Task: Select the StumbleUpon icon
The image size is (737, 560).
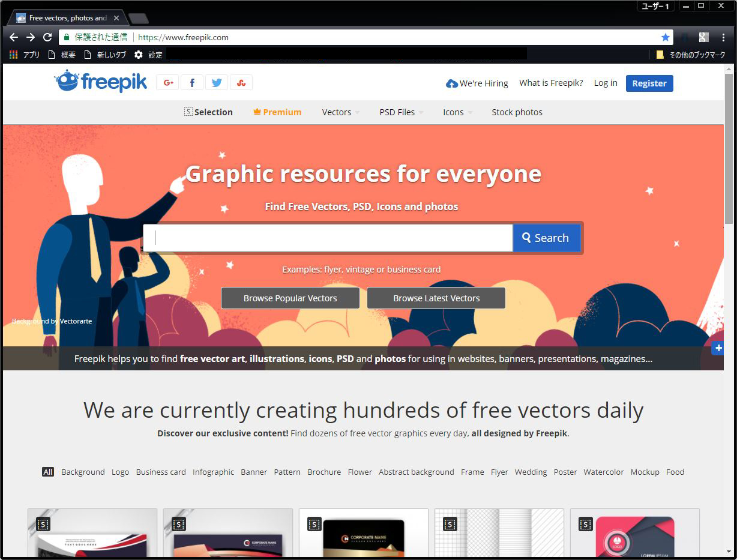Action: (241, 82)
